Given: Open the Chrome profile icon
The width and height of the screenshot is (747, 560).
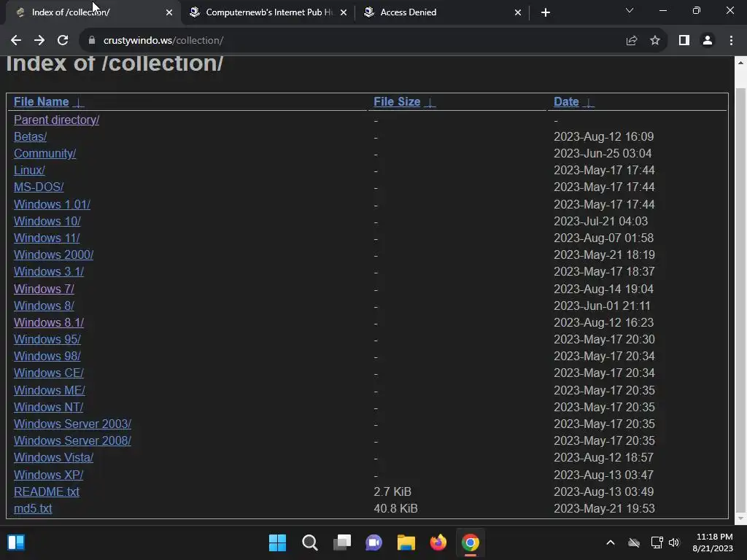Looking at the screenshot, I should [708, 41].
